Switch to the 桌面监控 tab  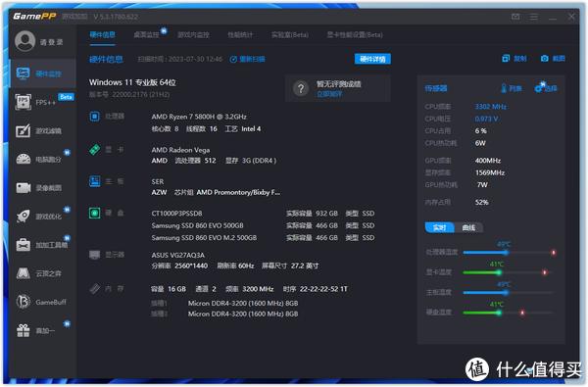[146, 35]
